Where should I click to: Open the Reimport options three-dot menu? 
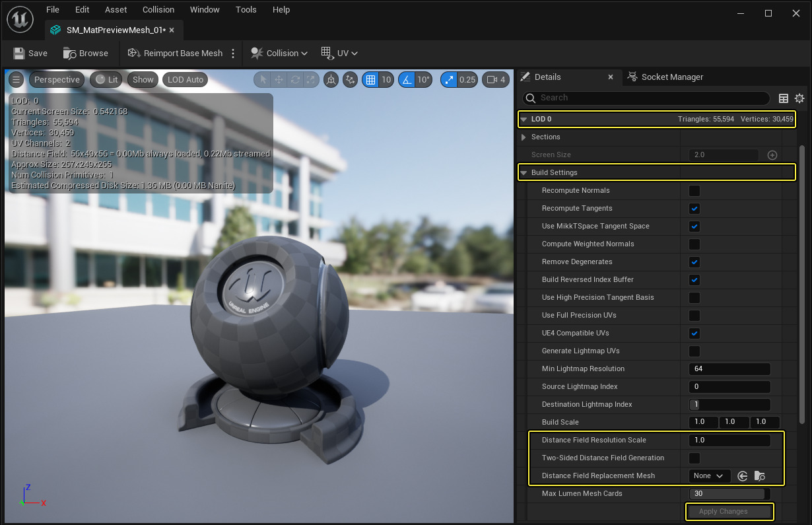coord(233,53)
